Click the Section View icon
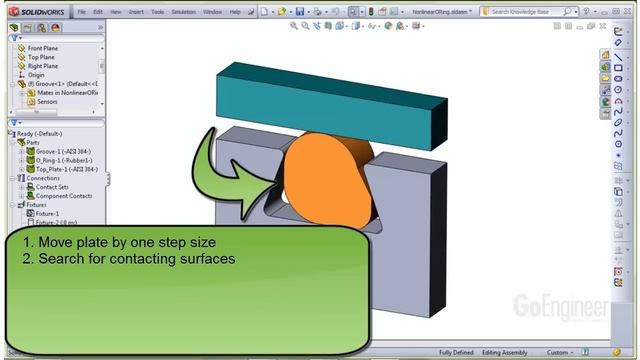The image size is (640, 360). click(x=328, y=26)
